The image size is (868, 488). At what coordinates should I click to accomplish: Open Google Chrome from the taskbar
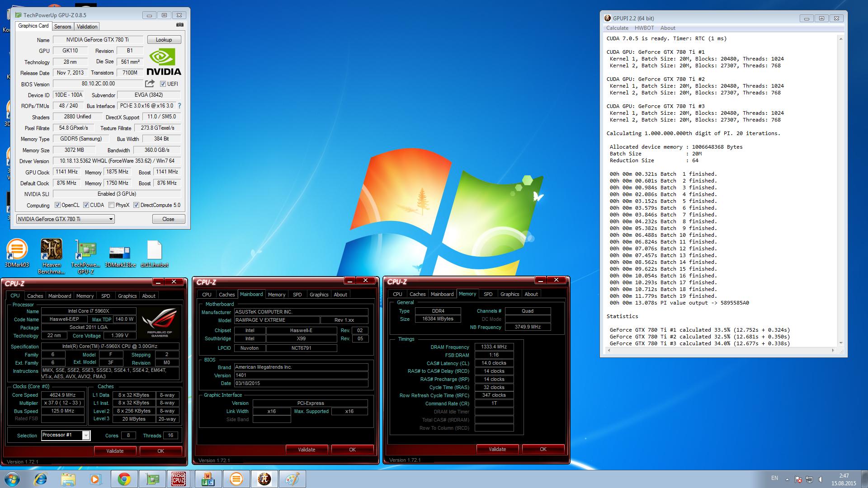124,479
